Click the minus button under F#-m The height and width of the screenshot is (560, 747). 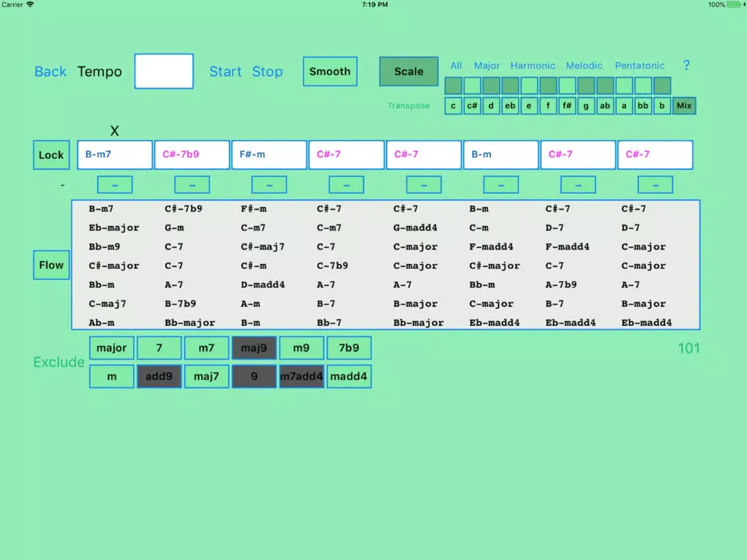click(x=269, y=185)
